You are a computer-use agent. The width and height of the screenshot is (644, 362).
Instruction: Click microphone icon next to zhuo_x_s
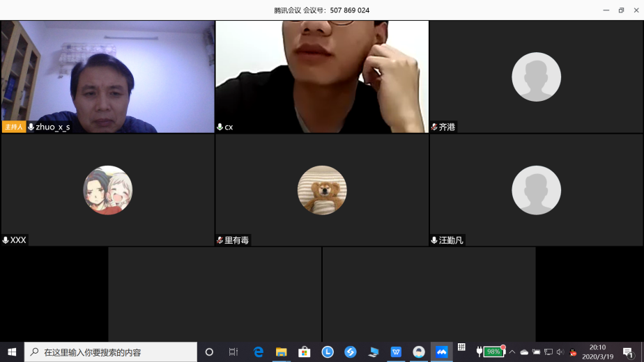(x=31, y=127)
